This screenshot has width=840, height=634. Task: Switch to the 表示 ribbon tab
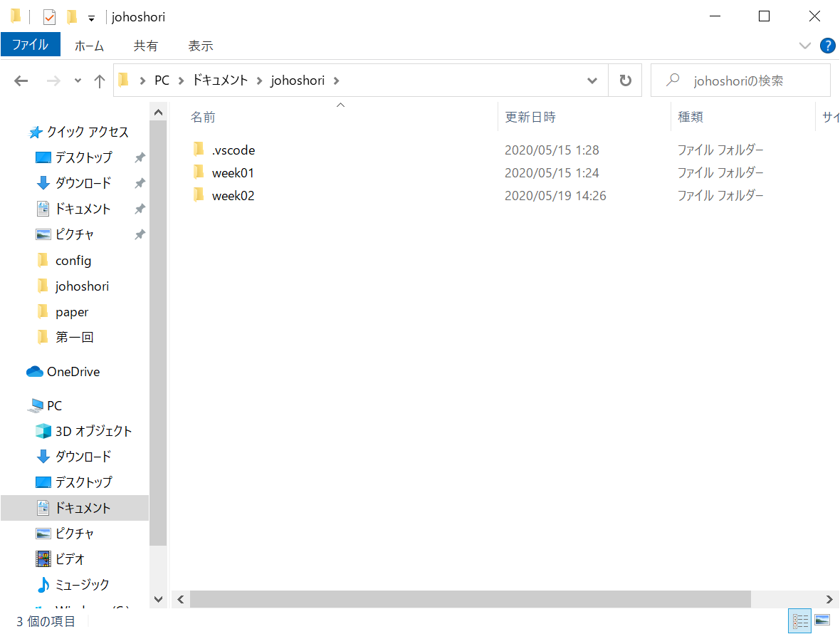pyautogui.click(x=200, y=46)
